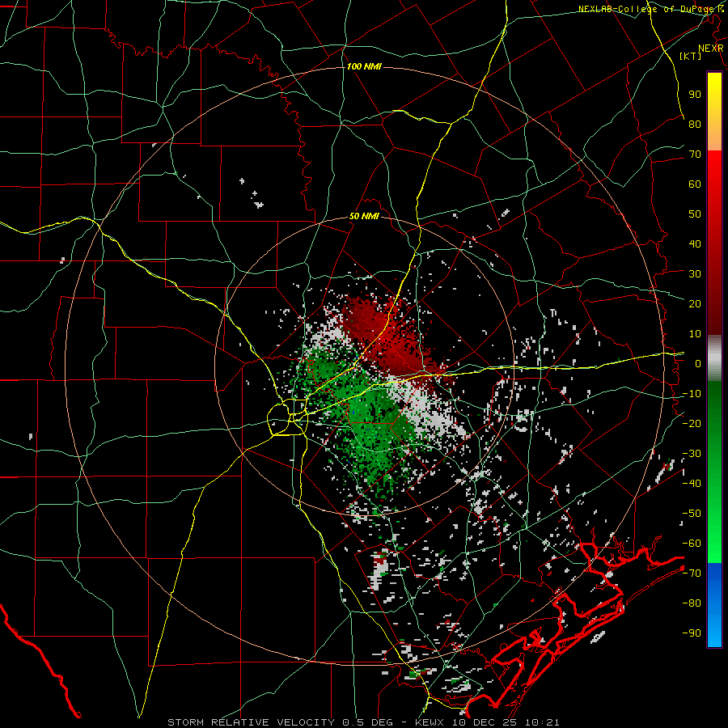Image resolution: width=728 pixels, height=728 pixels.
Task: Click the 90 value on the velocity scale
Action: point(695,95)
